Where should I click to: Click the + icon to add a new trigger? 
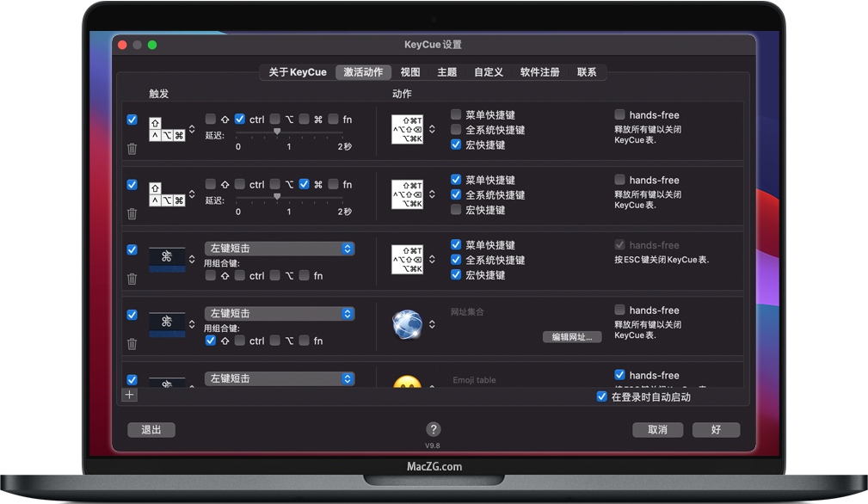click(x=129, y=395)
